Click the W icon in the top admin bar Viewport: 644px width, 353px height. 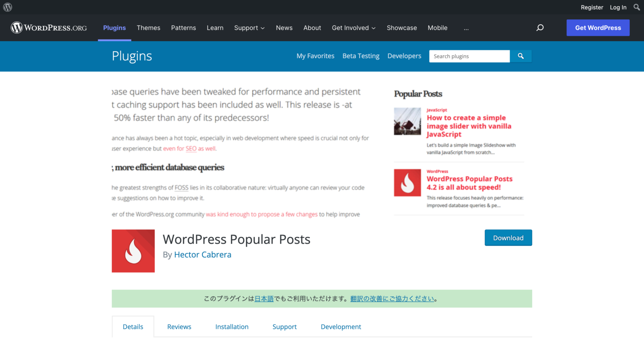pyautogui.click(x=7, y=7)
